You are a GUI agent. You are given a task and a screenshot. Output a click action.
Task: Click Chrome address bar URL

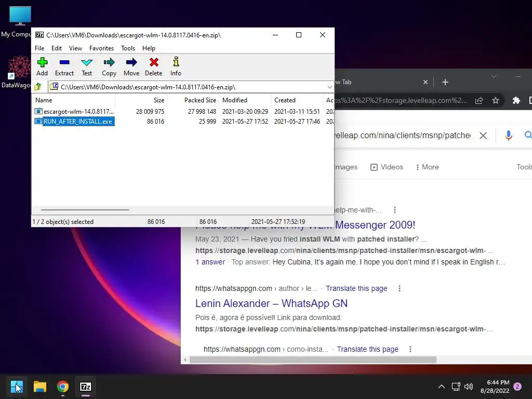tap(401, 100)
